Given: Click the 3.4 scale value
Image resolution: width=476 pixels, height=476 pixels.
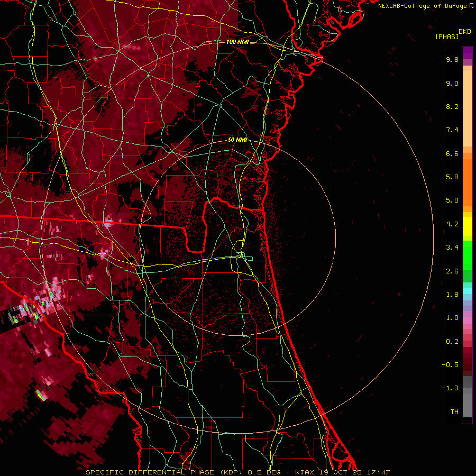Looking at the screenshot, I should tap(452, 248).
